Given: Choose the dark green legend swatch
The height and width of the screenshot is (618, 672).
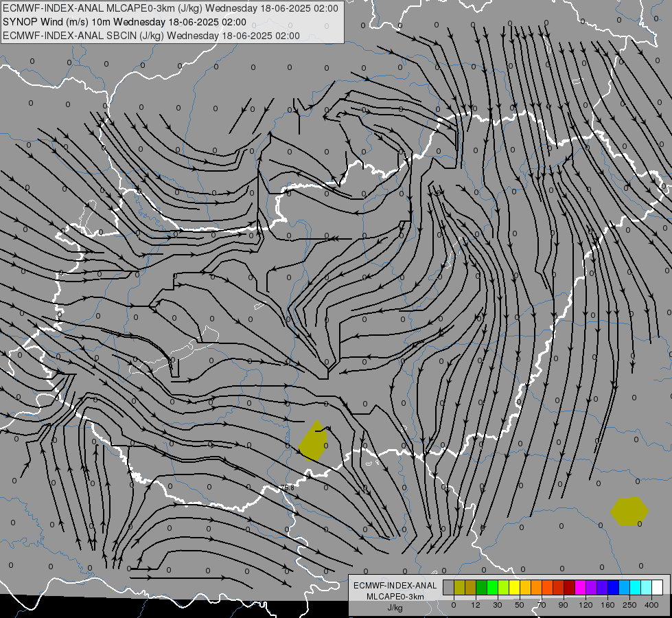Looking at the screenshot, I should (482, 587).
